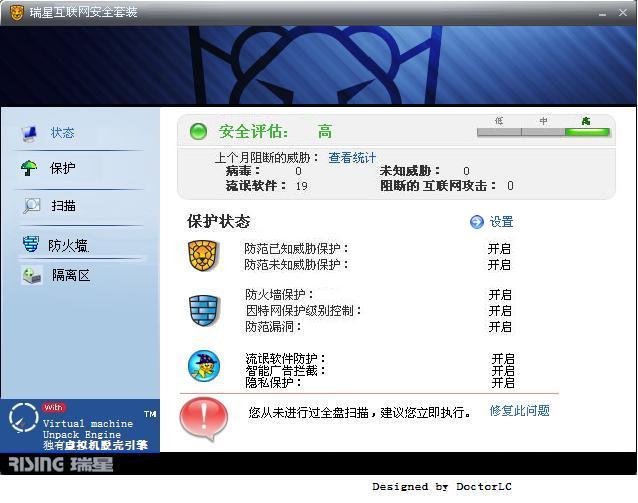The width and height of the screenshot is (638, 503).
Task: Click the 瑞星互联网安全套装 title bar text
Action: [x=83, y=12]
